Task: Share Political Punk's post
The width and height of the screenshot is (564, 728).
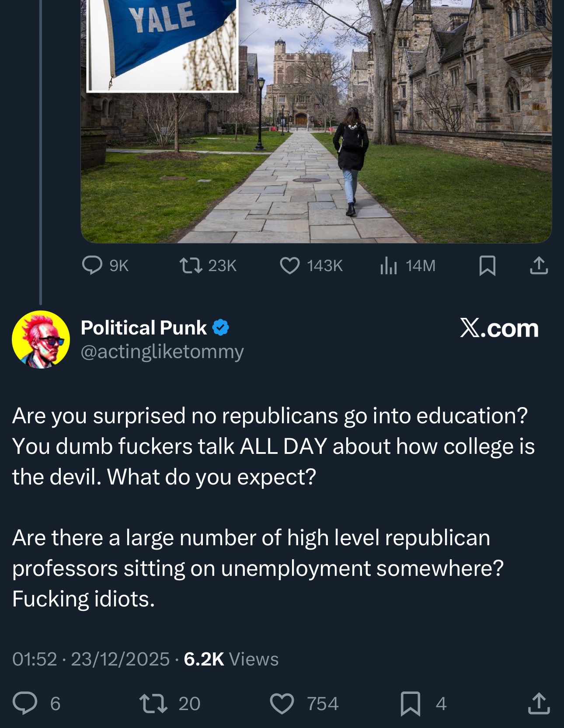Action: tap(539, 703)
